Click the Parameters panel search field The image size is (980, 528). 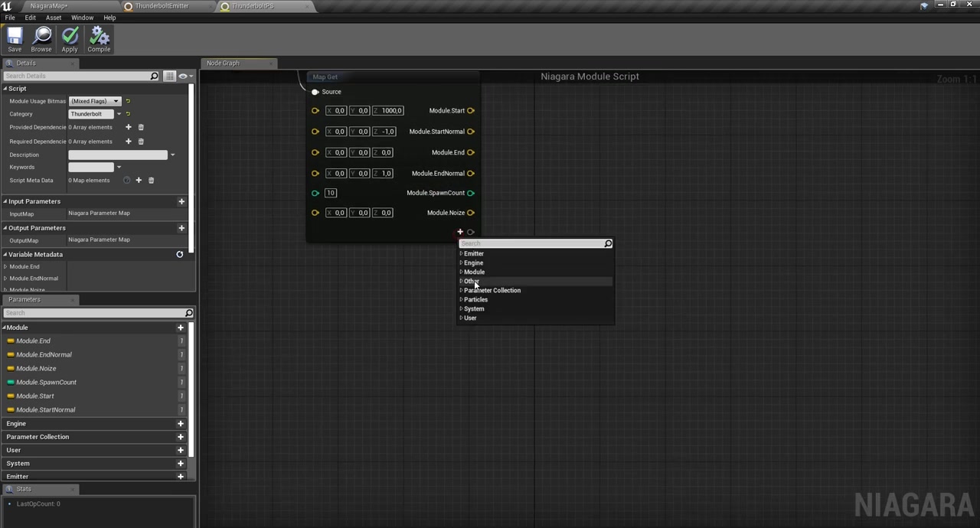click(92, 313)
